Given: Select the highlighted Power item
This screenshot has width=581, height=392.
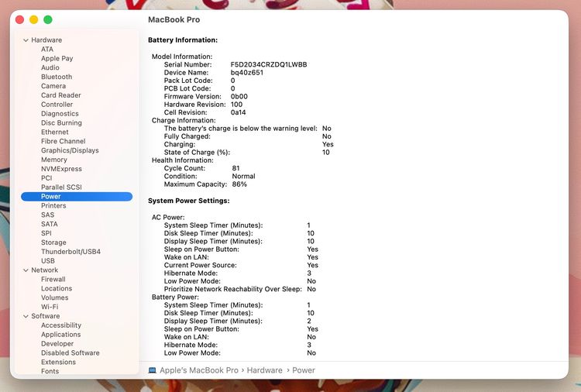Looking at the screenshot, I should tap(77, 196).
